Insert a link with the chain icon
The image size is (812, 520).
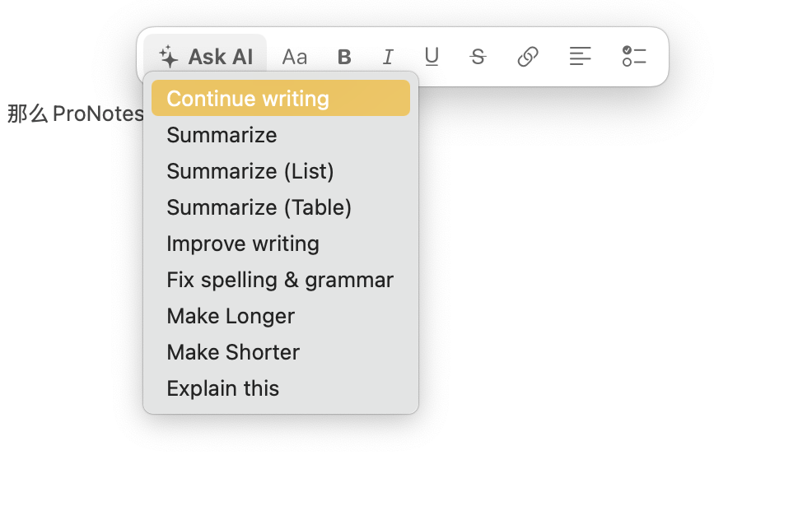pos(528,57)
